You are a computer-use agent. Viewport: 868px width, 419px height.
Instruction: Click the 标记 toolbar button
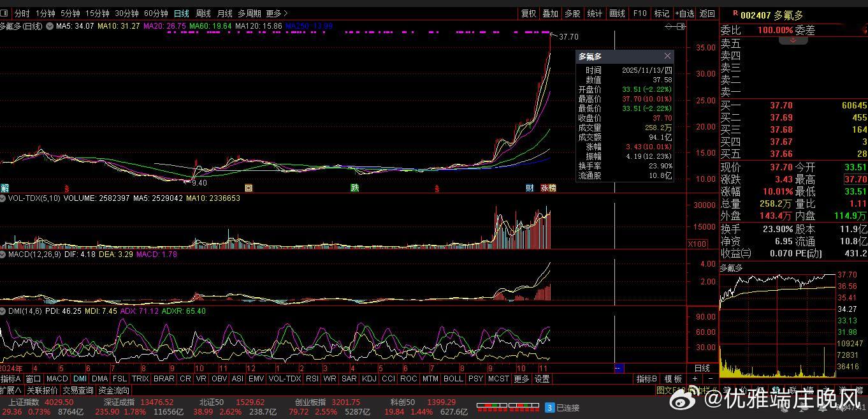662,13
